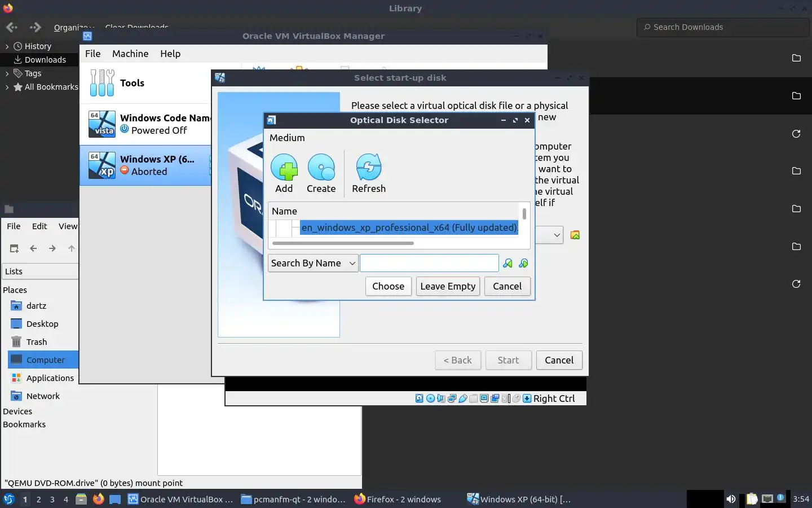Viewport: 812px width, 508px height.
Task: Open the View menu in file manager
Action: pos(68,226)
